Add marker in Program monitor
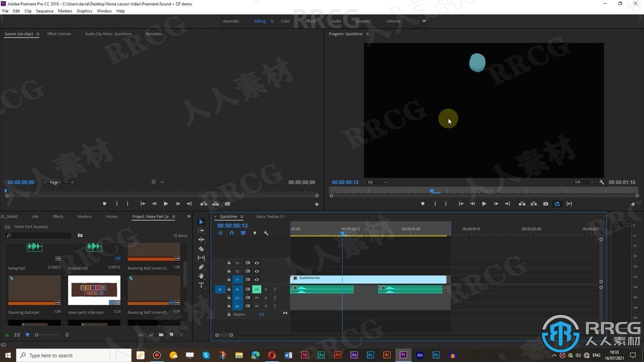Viewport: 644px width, 362px height. pos(423,204)
